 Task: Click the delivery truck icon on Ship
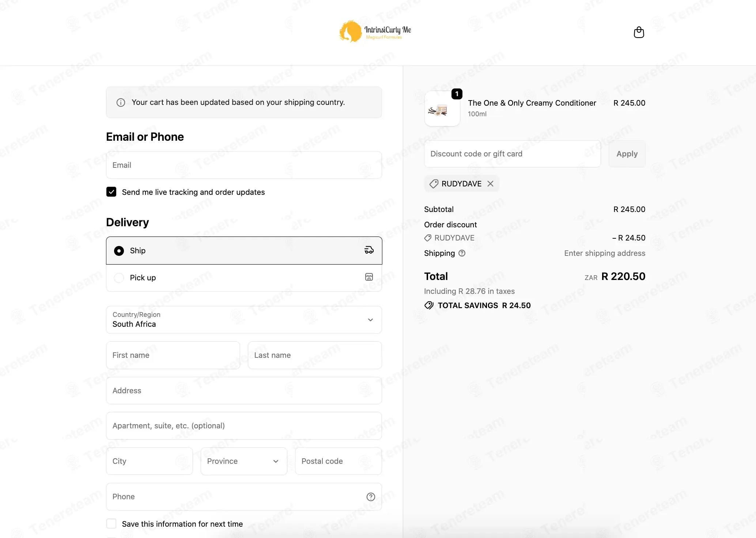pyautogui.click(x=369, y=250)
